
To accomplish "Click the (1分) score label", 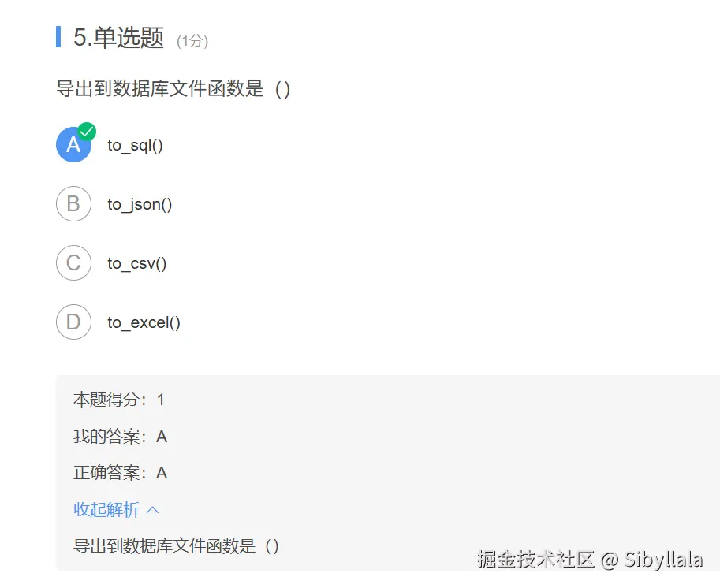I will coord(192,41).
